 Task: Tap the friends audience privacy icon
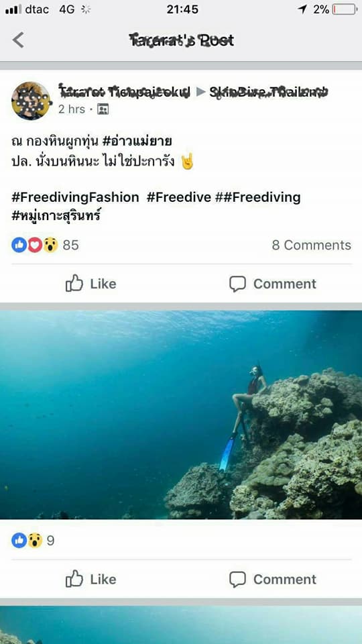point(103,109)
